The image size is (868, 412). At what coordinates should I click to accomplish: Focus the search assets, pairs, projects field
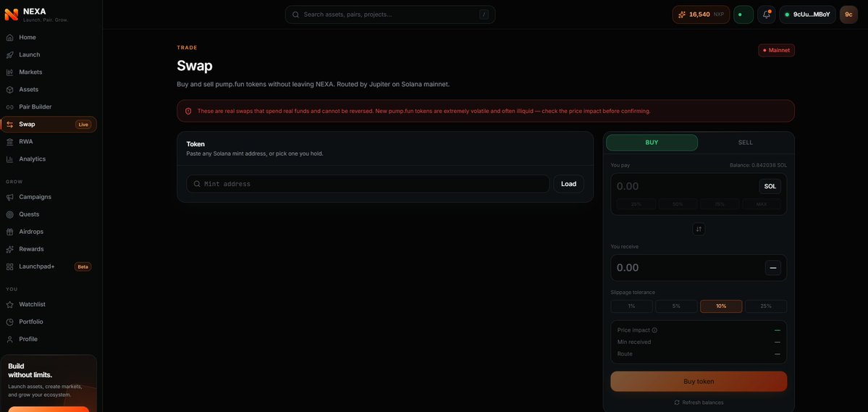pos(390,14)
